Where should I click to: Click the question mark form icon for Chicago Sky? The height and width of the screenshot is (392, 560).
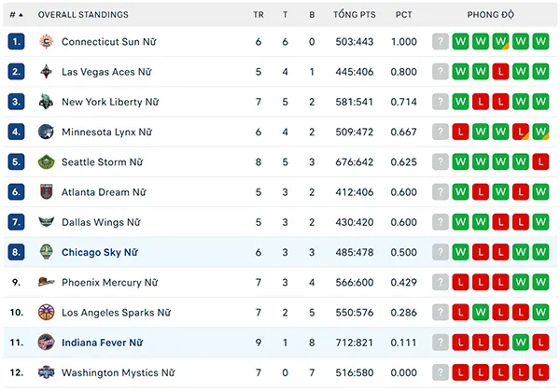point(440,252)
